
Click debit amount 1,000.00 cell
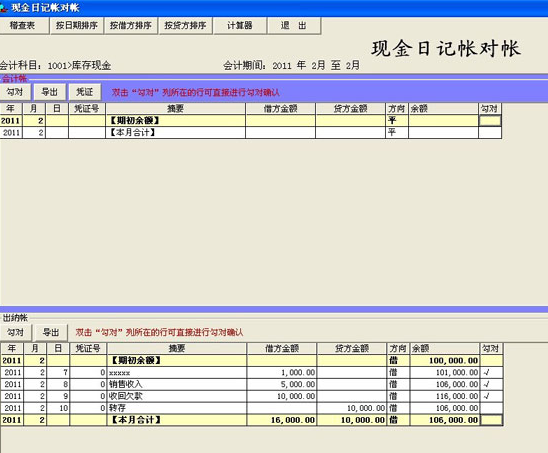282,373
